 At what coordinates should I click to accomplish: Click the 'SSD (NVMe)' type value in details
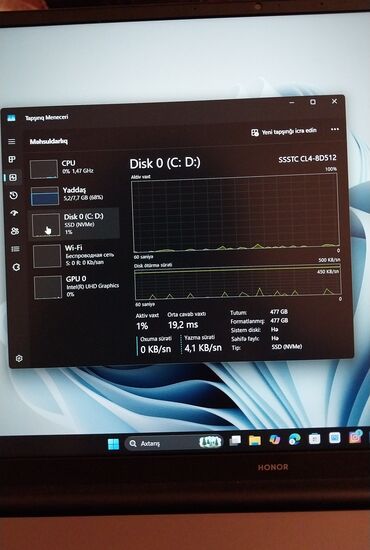point(287,347)
